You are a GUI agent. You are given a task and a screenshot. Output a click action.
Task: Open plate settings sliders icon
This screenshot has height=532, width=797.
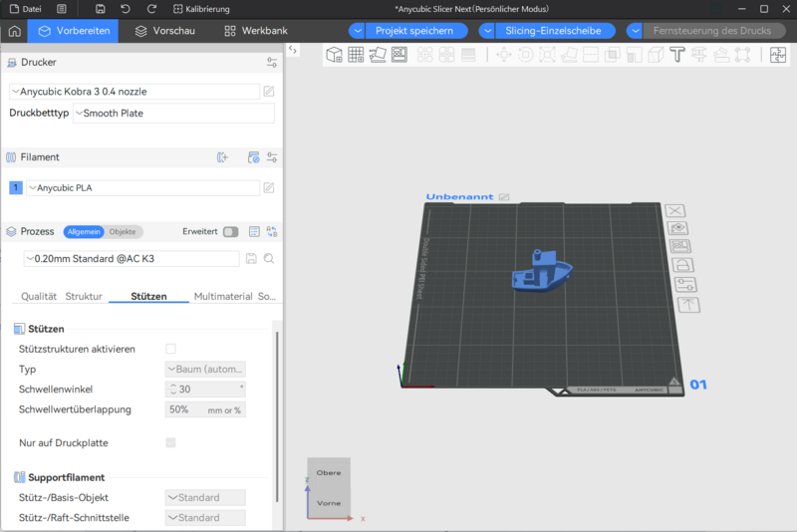(685, 285)
